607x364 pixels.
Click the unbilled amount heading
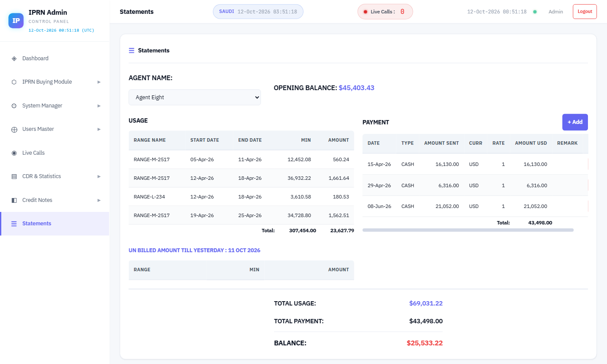pos(194,250)
